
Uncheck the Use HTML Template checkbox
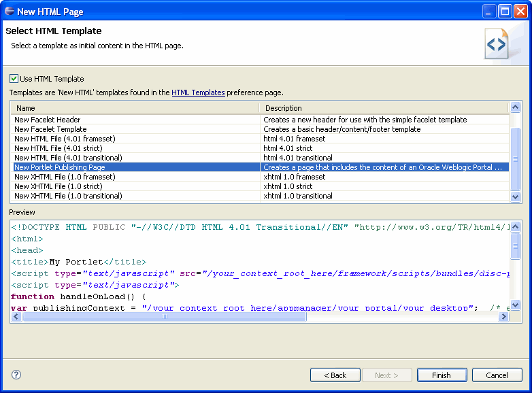14,79
